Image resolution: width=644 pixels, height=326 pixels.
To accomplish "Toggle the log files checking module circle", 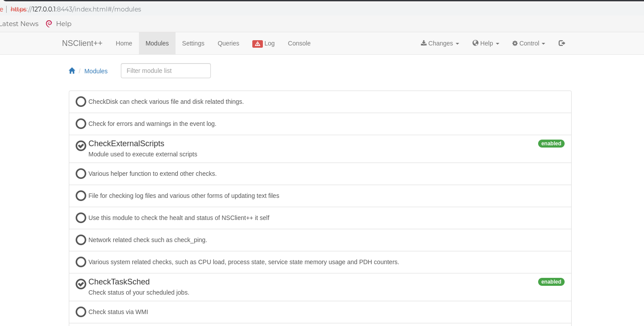I will 81,196.
